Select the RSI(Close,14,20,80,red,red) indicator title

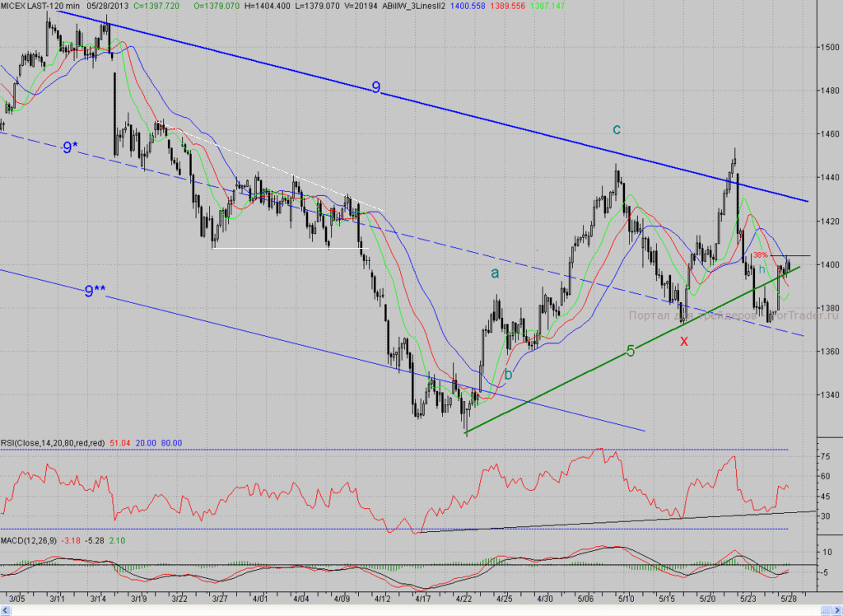[x=53, y=443]
